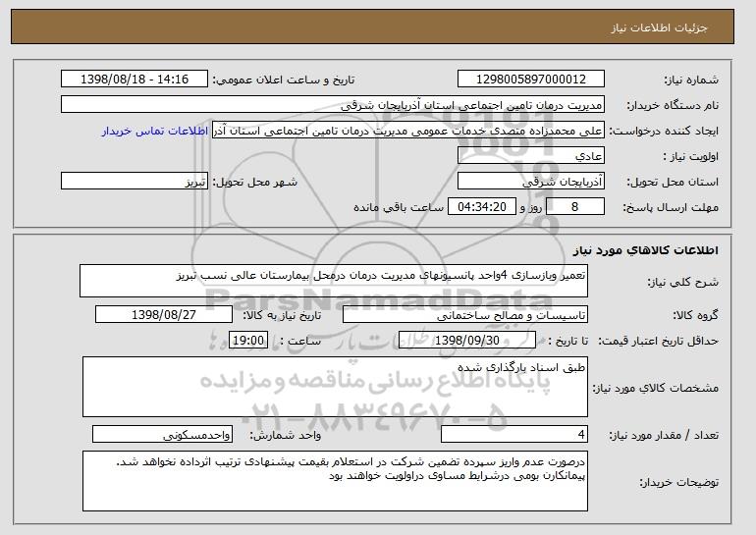Click the label تعداد / مقدار مورد نیاز
Image resolution: width=756 pixels, height=535 pixels.
[664, 436]
